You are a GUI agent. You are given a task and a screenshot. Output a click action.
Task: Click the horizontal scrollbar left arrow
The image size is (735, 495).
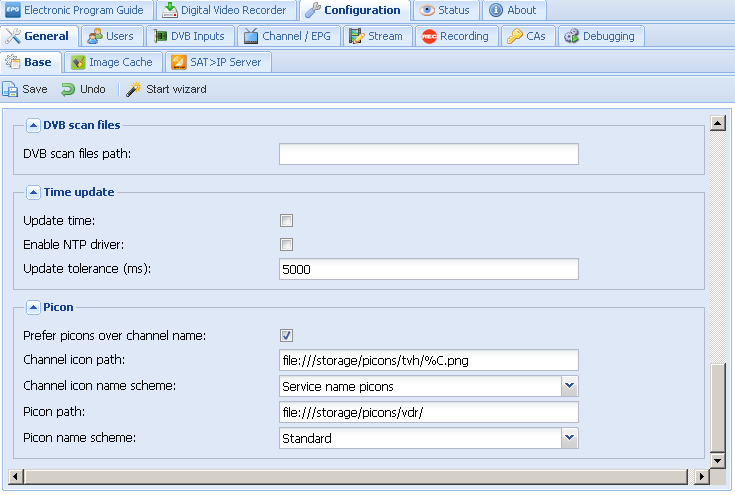(15, 477)
